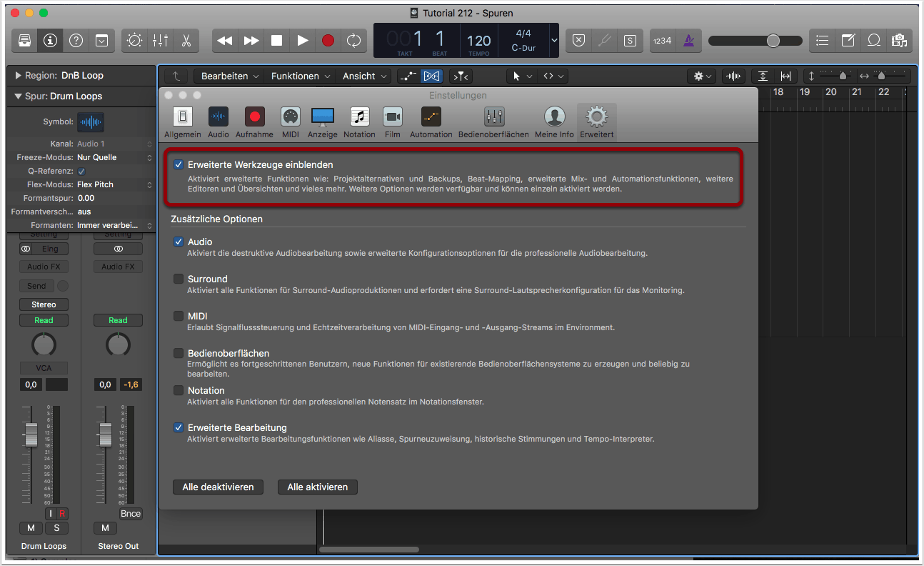Enable the Surround option checkbox
The height and width of the screenshot is (566, 924).
point(179,279)
